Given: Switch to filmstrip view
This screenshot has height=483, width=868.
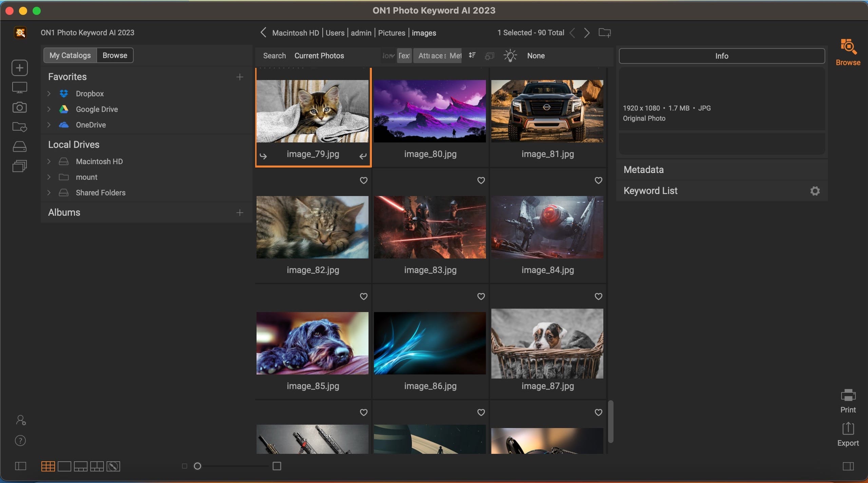Looking at the screenshot, I should click(81, 466).
